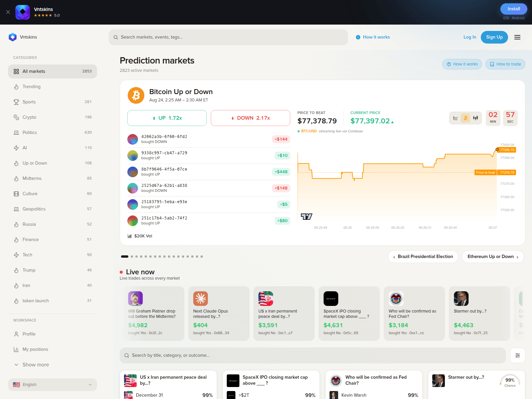
Task: Click the TradingView logo on chart
Action: [x=307, y=216]
